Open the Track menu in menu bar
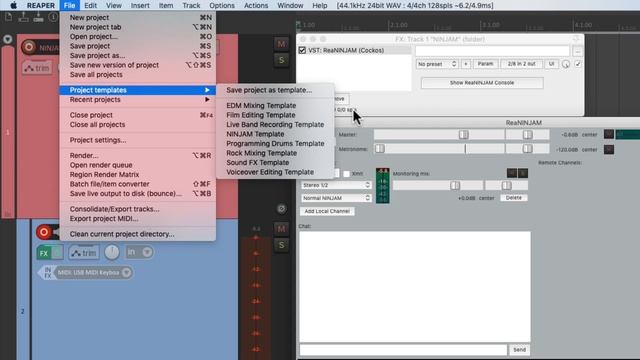Viewport: 640px width, 360px height. [x=191, y=5]
